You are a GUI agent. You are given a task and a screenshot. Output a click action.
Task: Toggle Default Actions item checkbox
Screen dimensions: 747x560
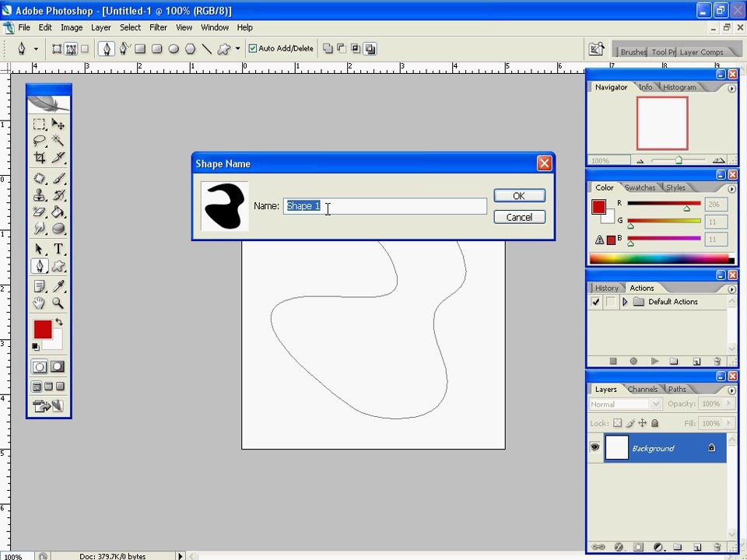tap(595, 302)
